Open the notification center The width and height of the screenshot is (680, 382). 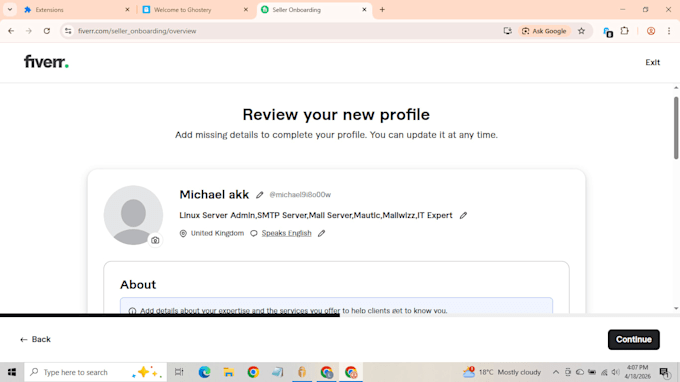[664, 372]
